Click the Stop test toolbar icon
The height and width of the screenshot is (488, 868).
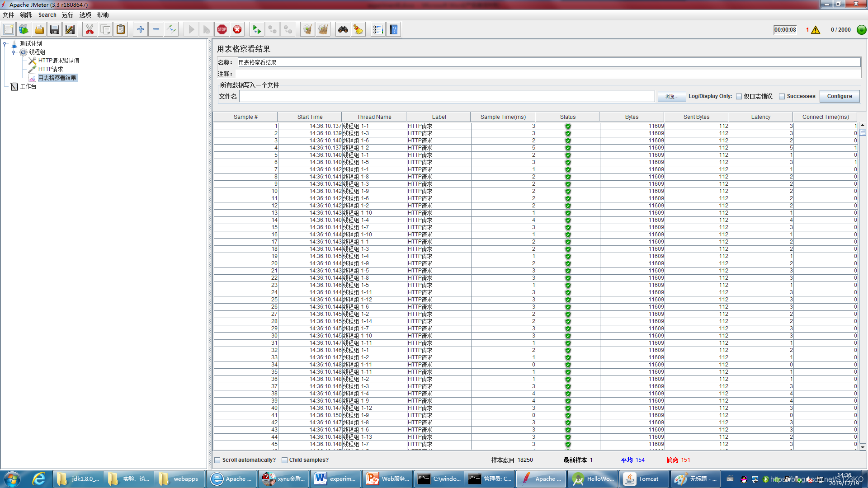222,30
